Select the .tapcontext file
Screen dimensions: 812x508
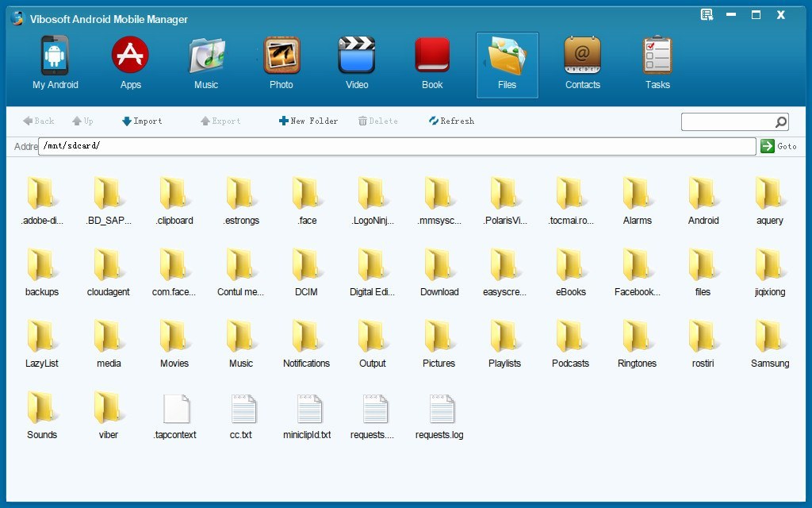(x=174, y=416)
